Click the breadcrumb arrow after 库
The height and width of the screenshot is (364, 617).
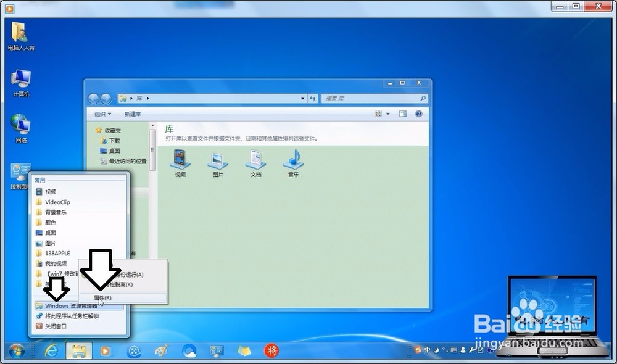(147, 98)
